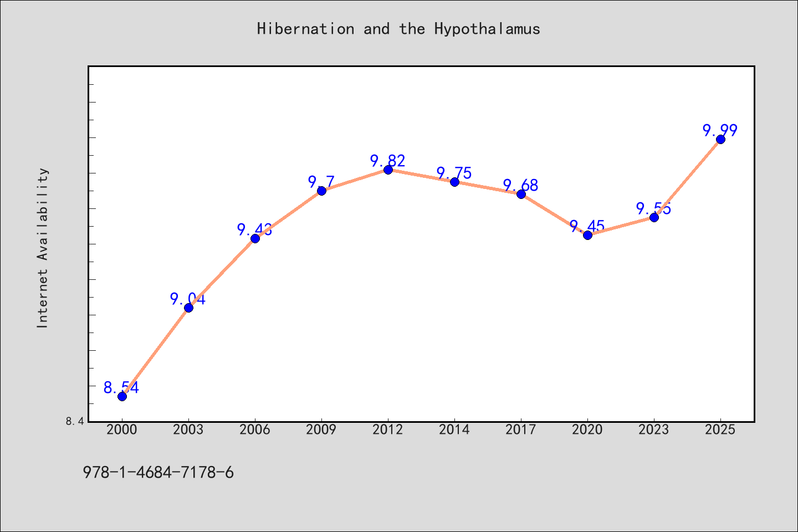The height and width of the screenshot is (532, 798).
Task: Click the 8.54 value label text
Action: pos(121,388)
